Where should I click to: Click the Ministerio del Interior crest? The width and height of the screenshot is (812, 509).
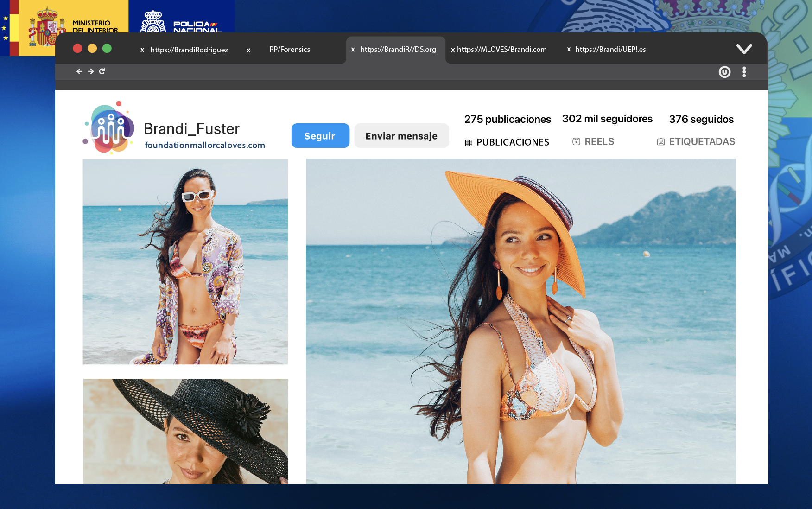coord(47,27)
